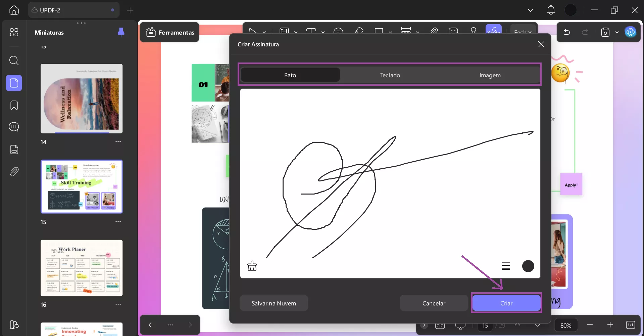Image resolution: width=644 pixels, height=336 pixels.
Task: Select the text box tool
Action: [311, 31]
